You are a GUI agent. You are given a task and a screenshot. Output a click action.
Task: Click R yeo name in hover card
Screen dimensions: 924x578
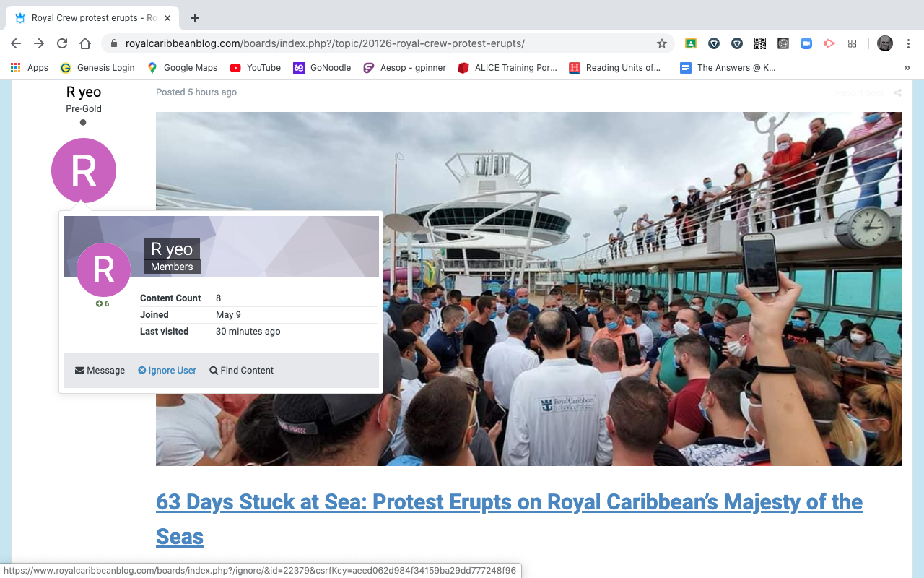click(x=172, y=249)
